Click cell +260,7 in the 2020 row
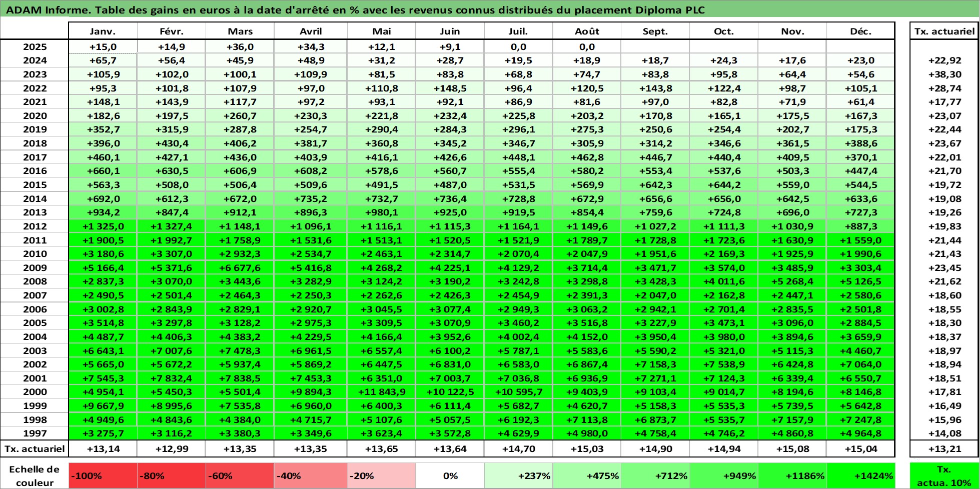 pos(240,116)
